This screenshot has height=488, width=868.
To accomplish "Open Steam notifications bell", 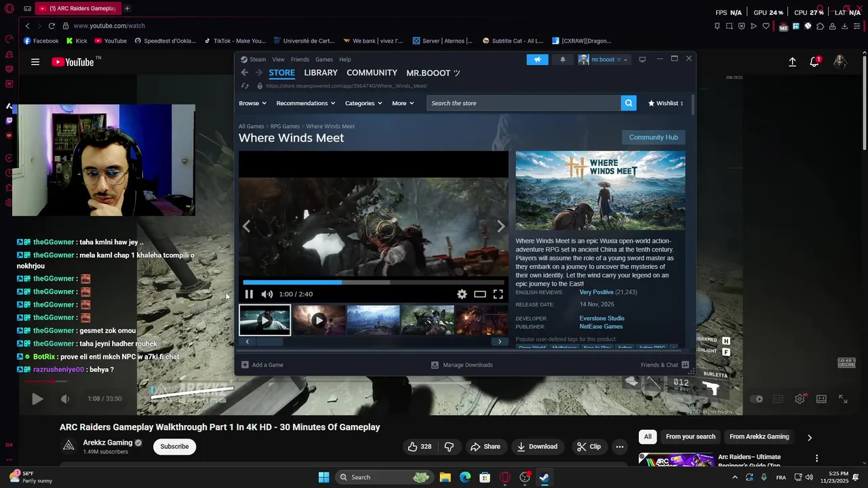I will [562, 59].
